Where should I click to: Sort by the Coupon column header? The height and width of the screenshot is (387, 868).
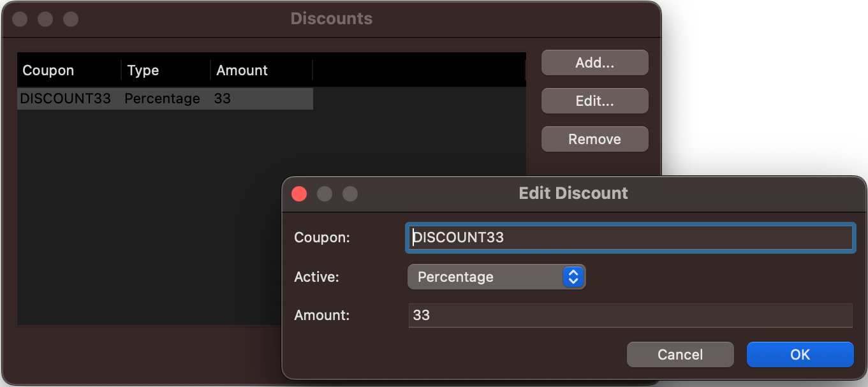(69, 70)
